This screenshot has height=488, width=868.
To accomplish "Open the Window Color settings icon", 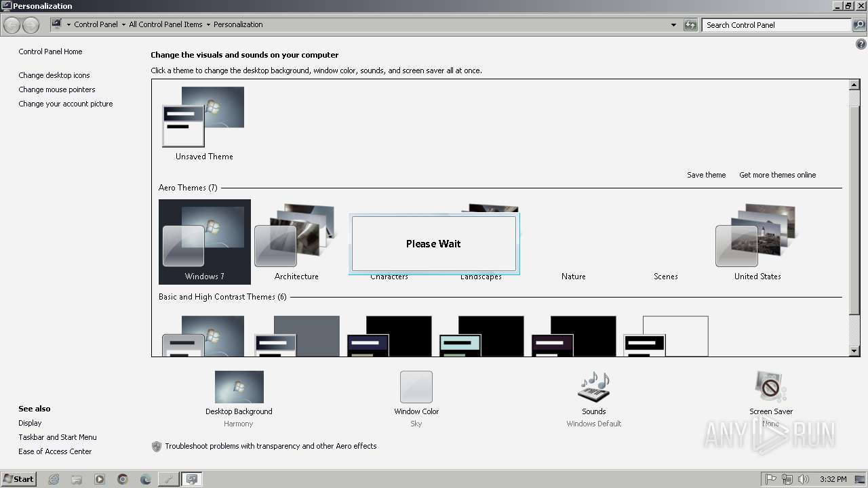I will click(416, 387).
